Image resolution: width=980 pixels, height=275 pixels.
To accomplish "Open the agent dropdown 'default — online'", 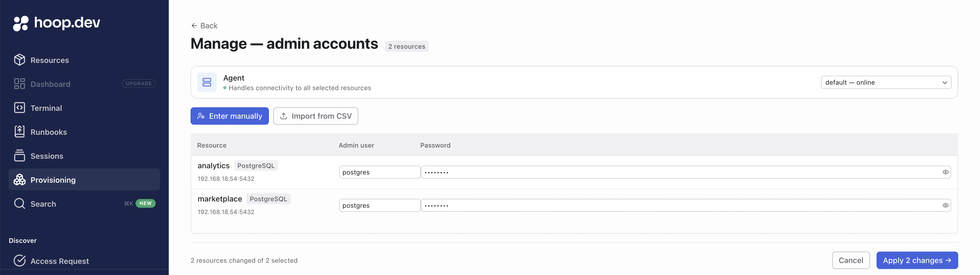I will click(x=886, y=82).
